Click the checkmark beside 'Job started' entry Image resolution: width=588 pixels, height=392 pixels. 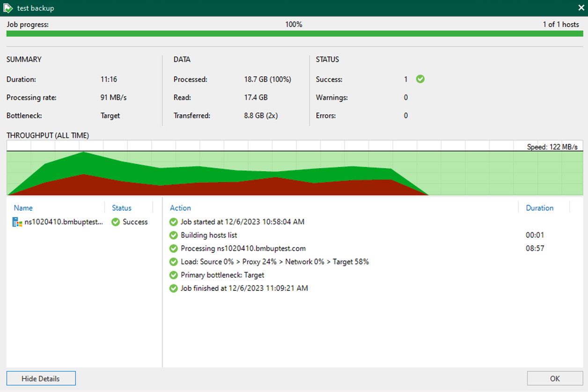[x=174, y=222]
